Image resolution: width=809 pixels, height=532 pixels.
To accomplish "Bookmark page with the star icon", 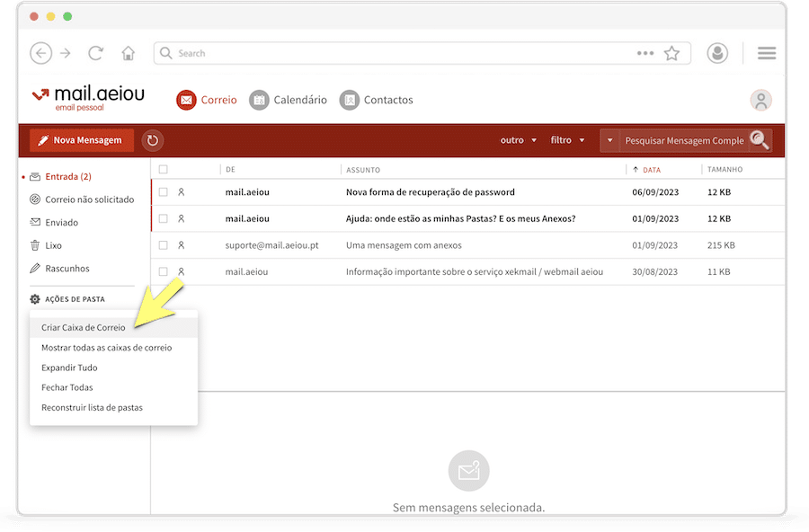I will click(x=671, y=53).
